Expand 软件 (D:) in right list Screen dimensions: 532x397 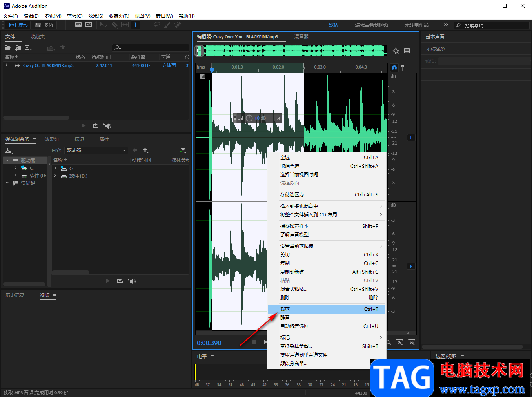click(x=55, y=176)
